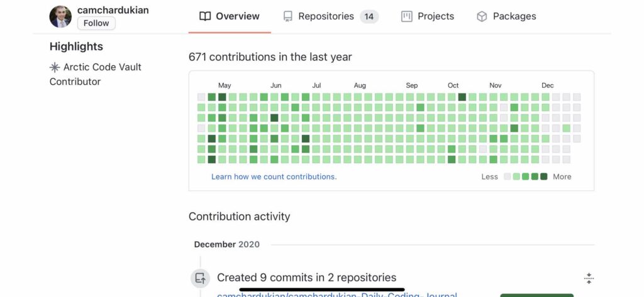Viewport: 644px width, 297px height.
Task: Click the Arctic Code Vault Contributor highlight text
Action: tap(96, 74)
